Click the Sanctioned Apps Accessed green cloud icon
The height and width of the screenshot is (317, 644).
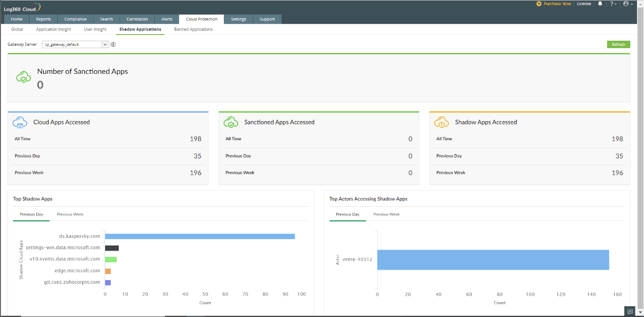[231, 122]
